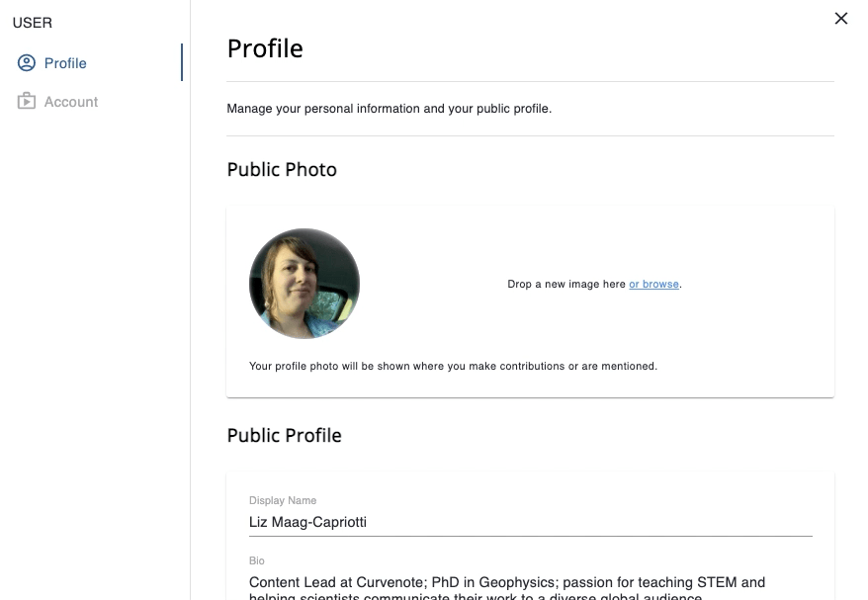Close the user settings dialog

tap(841, 18)
